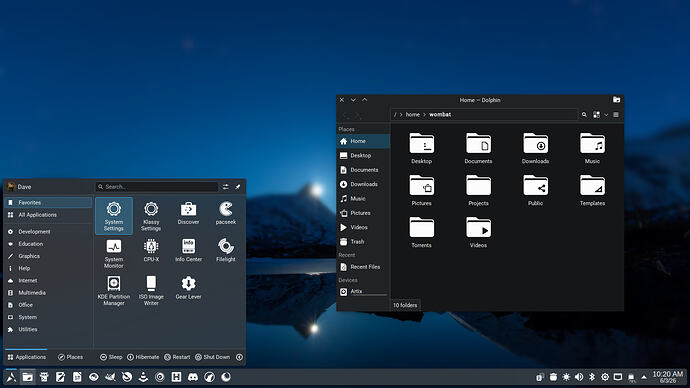Click the Dolphin view mode icon
This screenshot has height=388, width=690.
(x=596, y=115)
